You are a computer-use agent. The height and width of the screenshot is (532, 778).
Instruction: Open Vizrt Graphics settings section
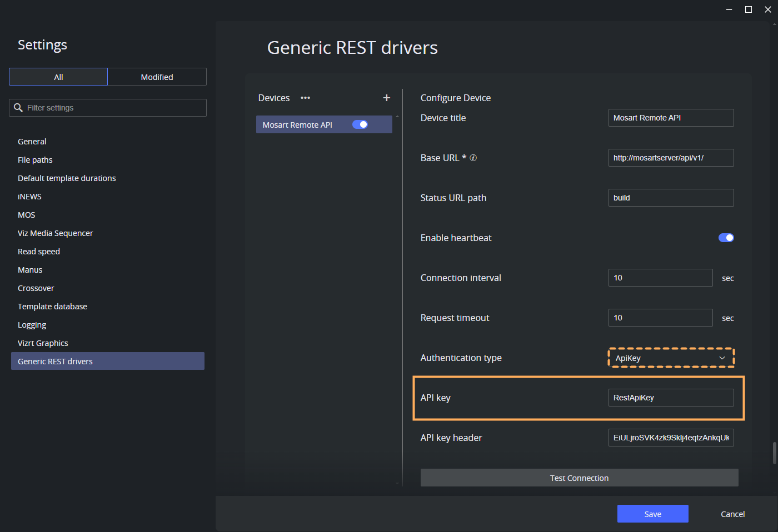[43, 343]
